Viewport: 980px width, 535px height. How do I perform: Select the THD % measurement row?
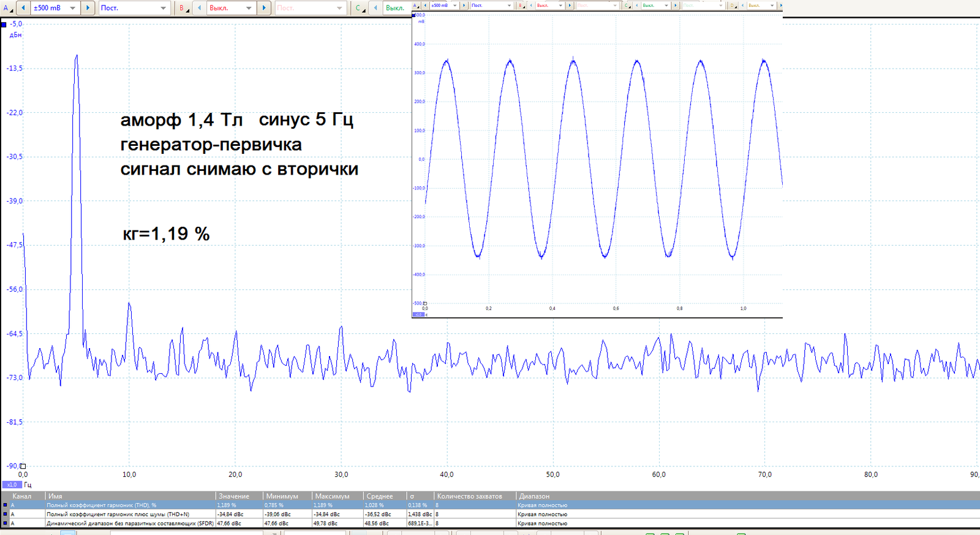(490, 505)
